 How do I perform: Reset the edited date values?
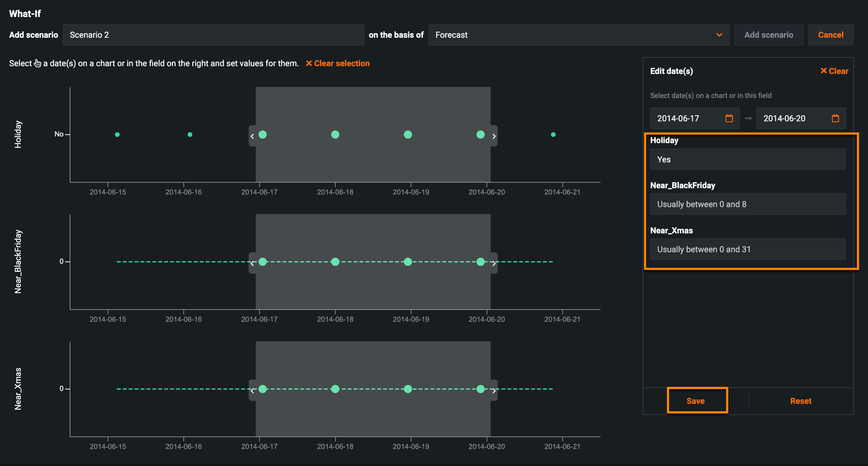800,401
